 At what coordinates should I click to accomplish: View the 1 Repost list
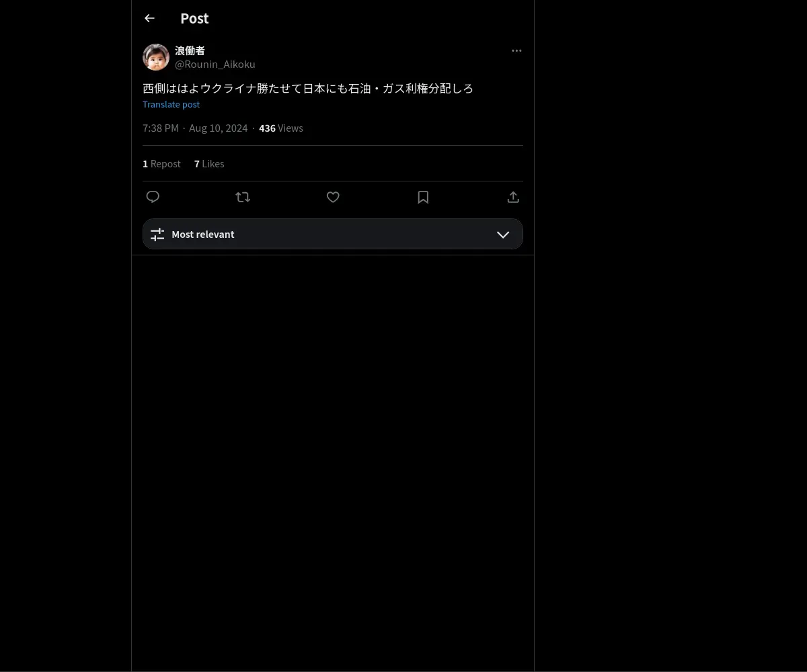tap(161, 163)
